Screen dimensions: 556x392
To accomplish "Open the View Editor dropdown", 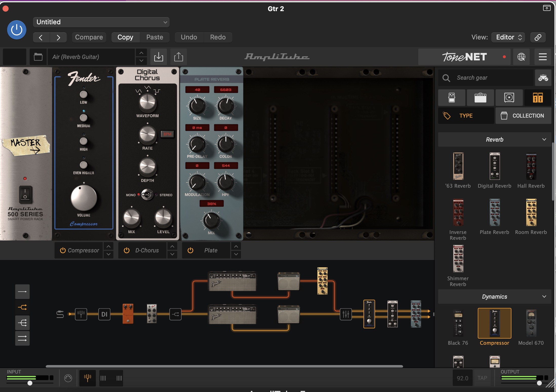I will click(508, 37).
